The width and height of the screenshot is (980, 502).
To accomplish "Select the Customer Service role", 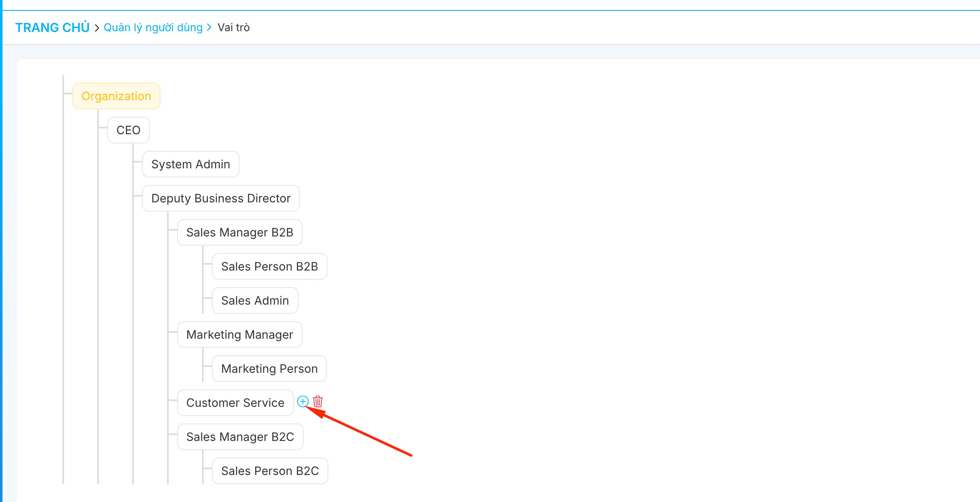I will (x=235, y=403).
